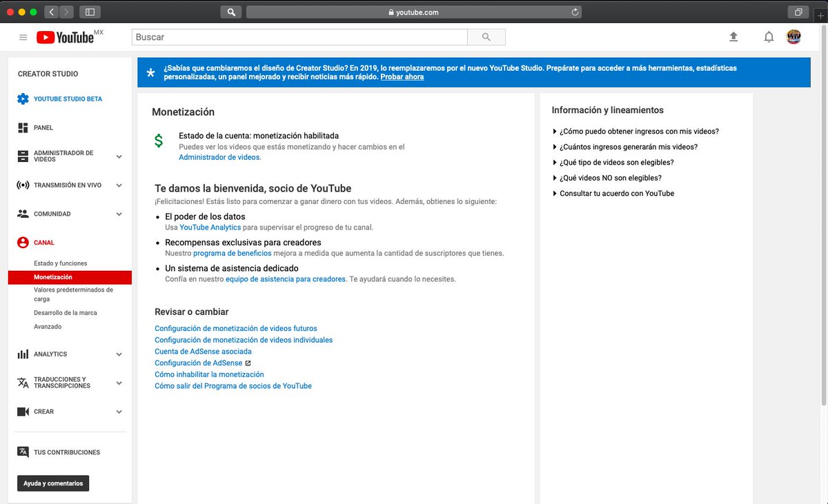Open YOUTUBE STUDIO BETA label
828x504 pixels.
[x=68, y=99]
